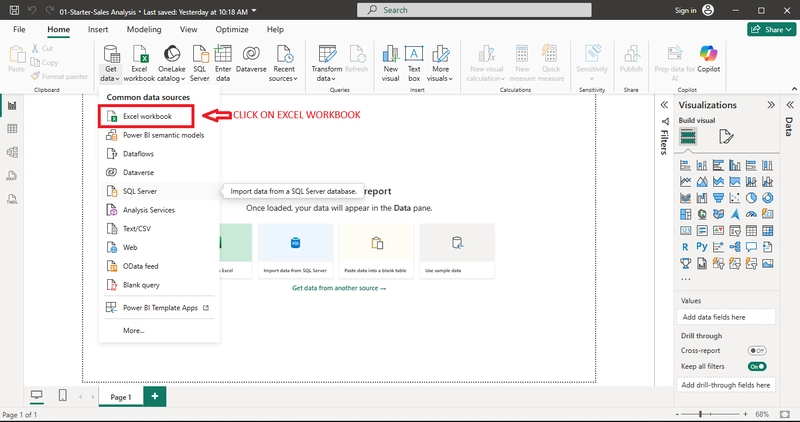Image resolution: width=800 pixels, height=422 pixels.
Task: Open the File menu
Action: click(x=19, y=30)
